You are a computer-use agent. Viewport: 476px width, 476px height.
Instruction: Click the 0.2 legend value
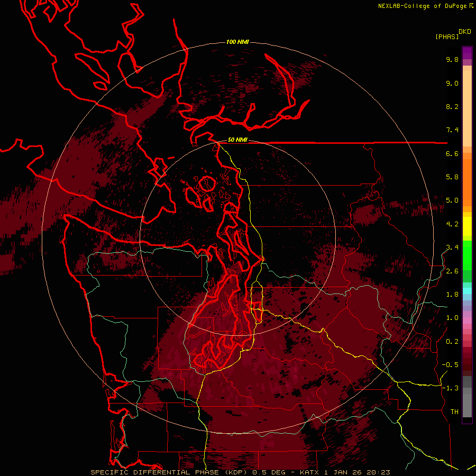click(x=452, y=342)
